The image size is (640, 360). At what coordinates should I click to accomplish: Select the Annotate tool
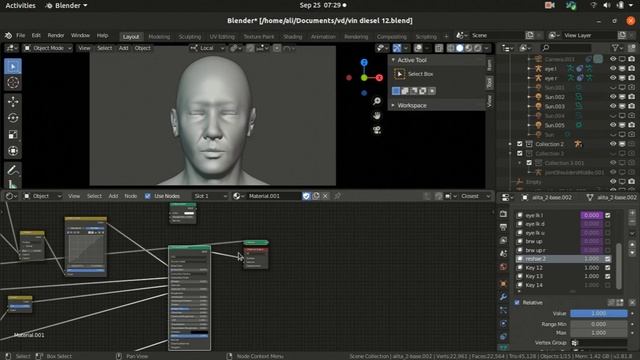coord(13,170)
